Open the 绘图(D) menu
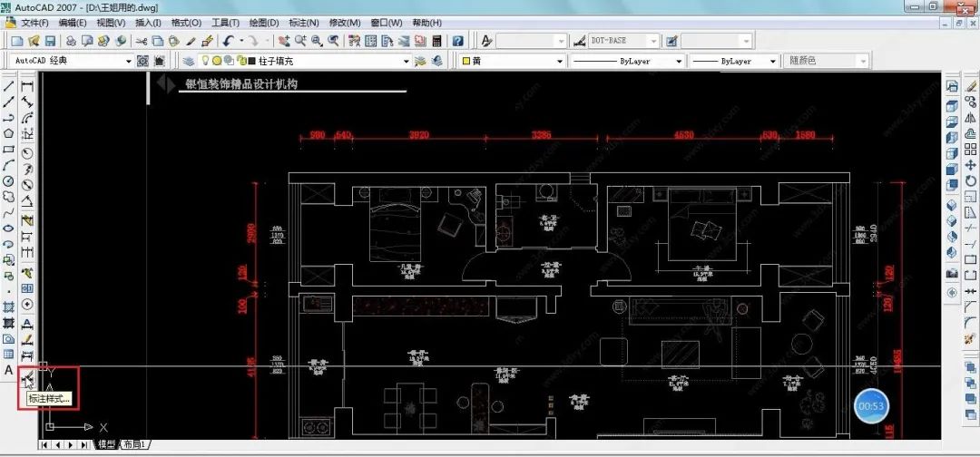 coord(264,23)
